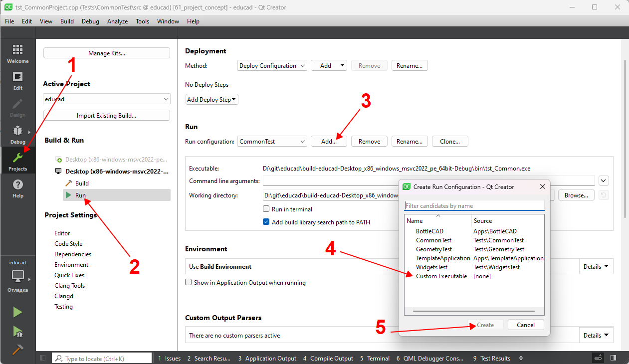Viewport: 629px width, 364px height.
Task: Open the Analyze menu
Action: click(118, 21)
